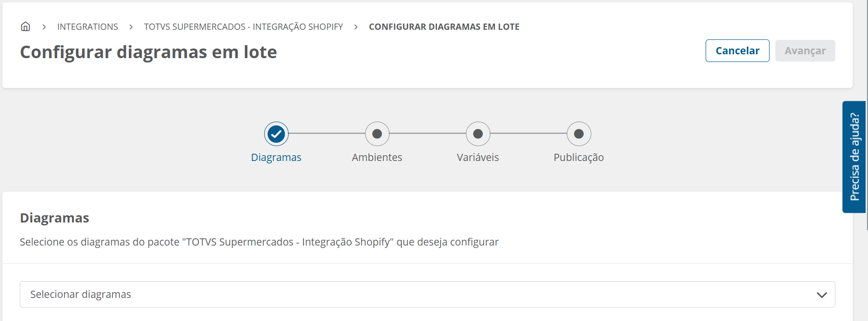Click the disabled Avançar button
The width and height of the screenshot is (868, 321).
pyautogui.click(x=805, y=50)
